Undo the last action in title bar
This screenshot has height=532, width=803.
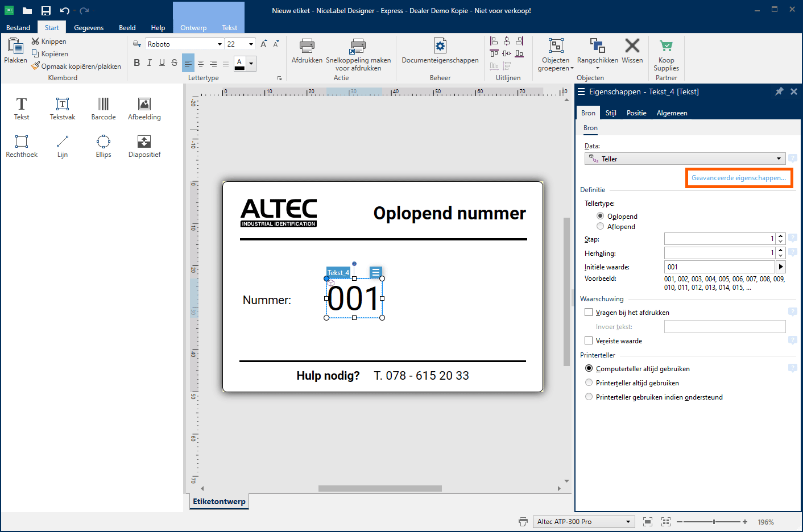coord(65,11)
